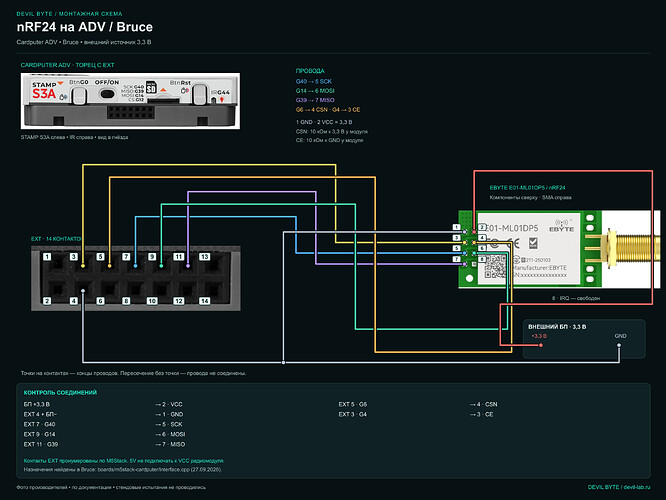
Task: Click pin 11 label on the EXT connector
Action: (x=178, y=257)
